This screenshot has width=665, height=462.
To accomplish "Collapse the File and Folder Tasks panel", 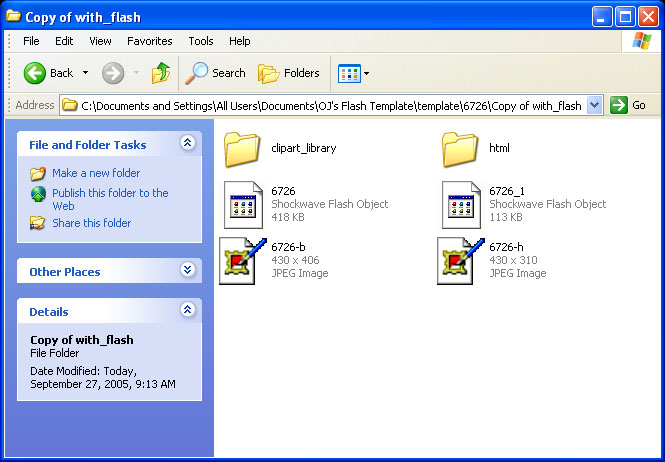I will 187,144.
